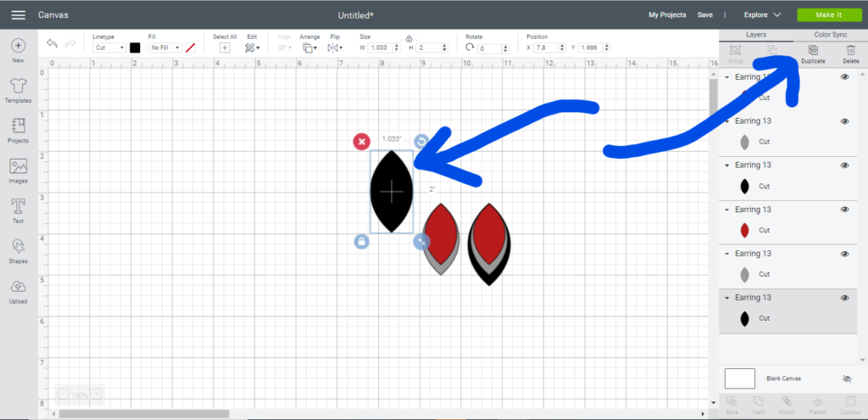Open the Shapes panel
868x420 pixels.
[19, 251]
